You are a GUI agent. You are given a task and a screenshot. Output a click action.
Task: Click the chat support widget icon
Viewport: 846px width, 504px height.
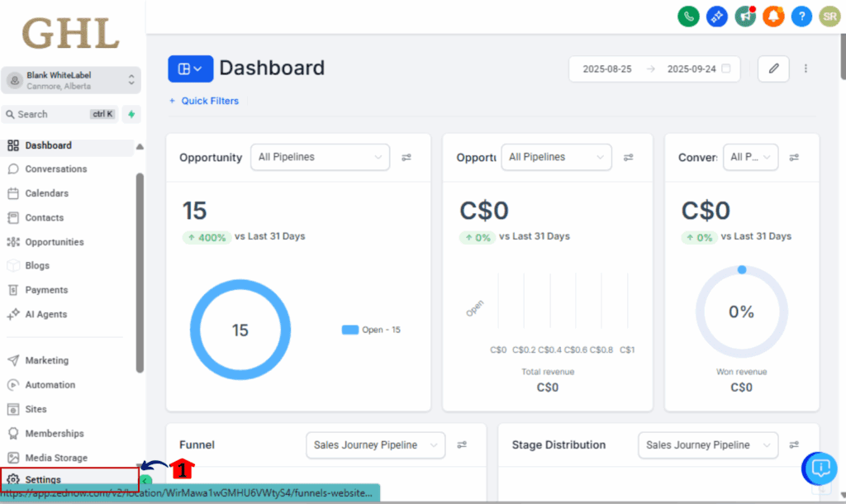[820, 468]
